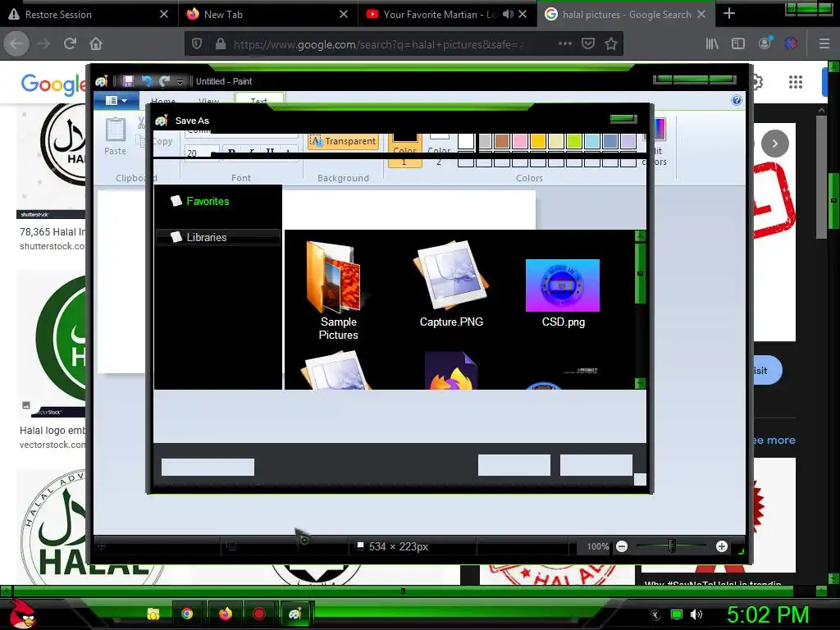Click the Paint Help question mark icon

point(737,100)
